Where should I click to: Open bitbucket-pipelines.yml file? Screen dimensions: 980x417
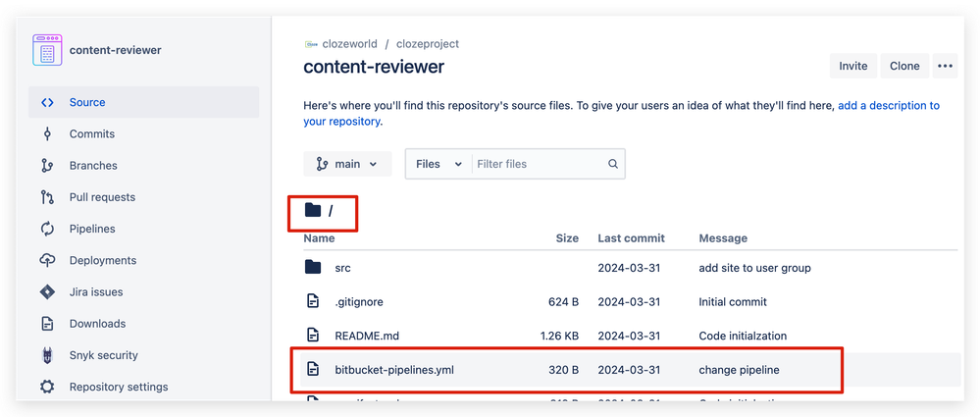click(x=394, y=370)
